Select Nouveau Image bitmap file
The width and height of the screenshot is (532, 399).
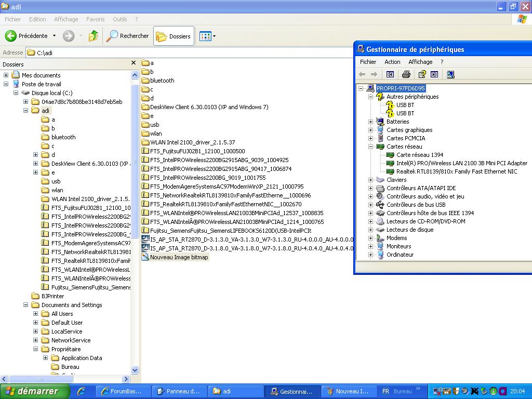(x=179, y=257)
